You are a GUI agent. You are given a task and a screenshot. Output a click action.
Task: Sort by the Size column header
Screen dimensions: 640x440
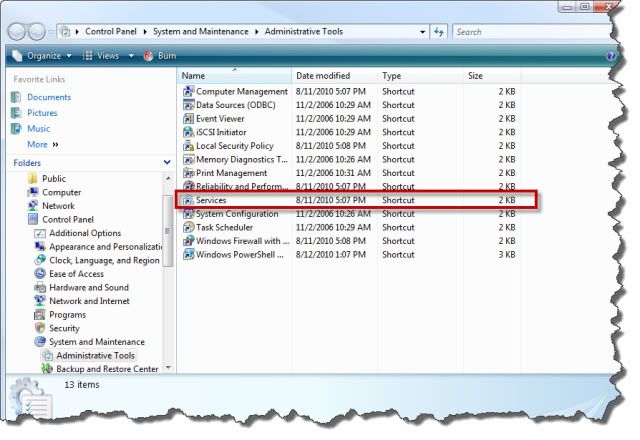pyautogui.click(x=492, y=76)
